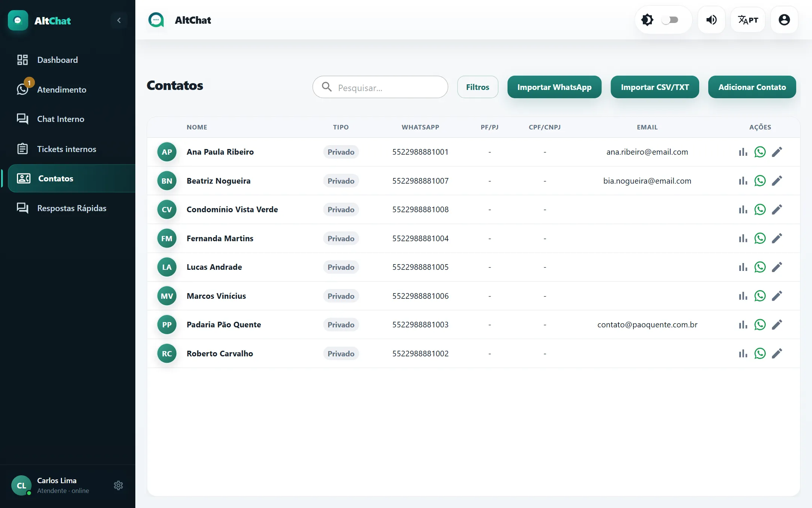Click the NOME column header
This screenshot has width=812, height=508.
pyautogui.click(x=197, y=127)
